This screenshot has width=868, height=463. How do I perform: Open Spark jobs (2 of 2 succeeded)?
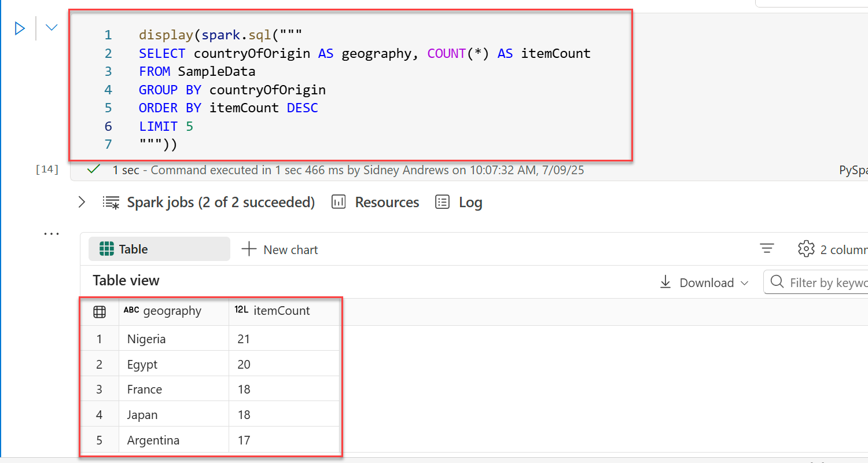[220, 202]
